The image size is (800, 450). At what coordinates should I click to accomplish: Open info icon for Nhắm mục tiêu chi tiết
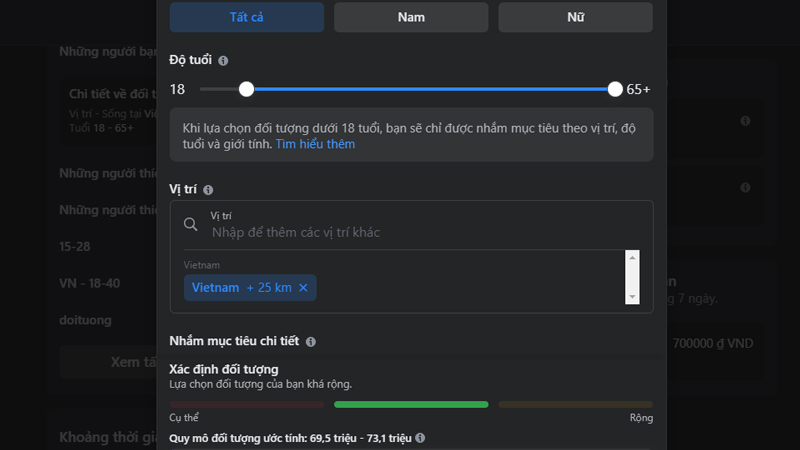[311, 342]
